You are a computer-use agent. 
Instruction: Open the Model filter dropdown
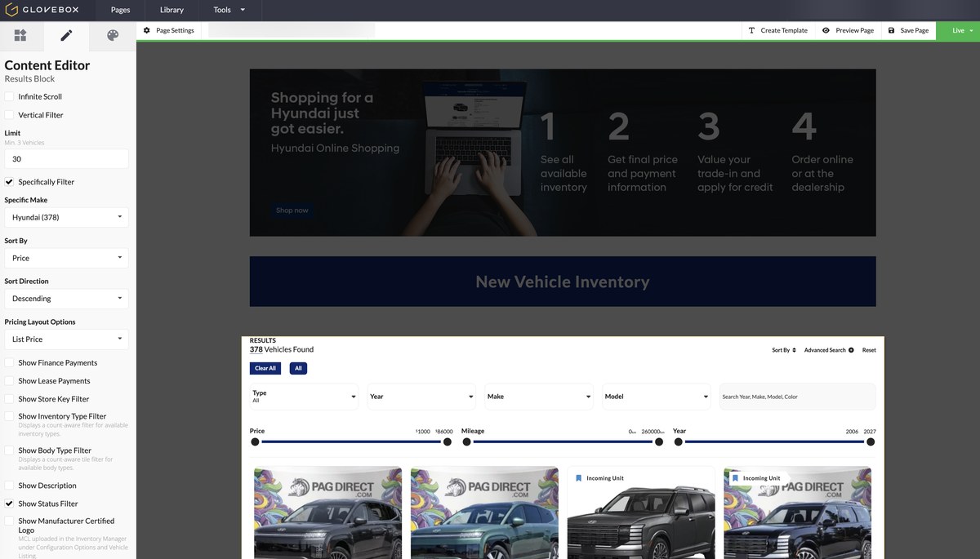(x=657, y=397)
